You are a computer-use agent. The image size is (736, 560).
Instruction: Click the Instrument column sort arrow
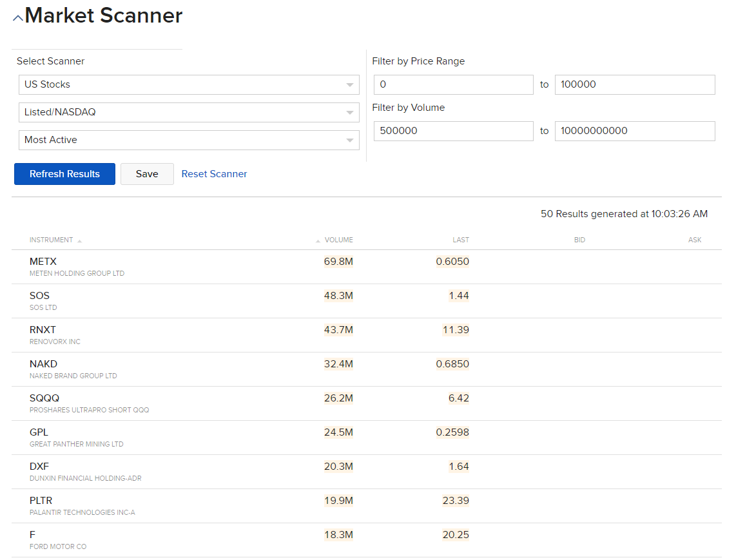pos(79,240)
